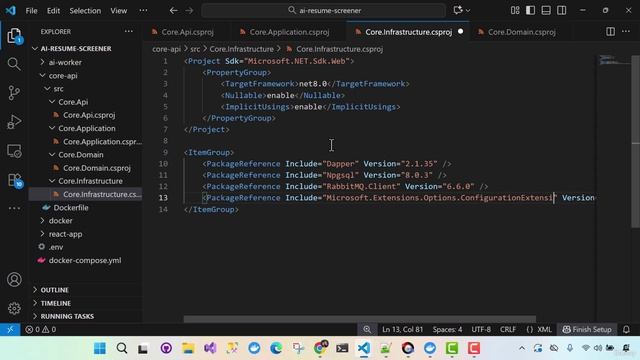The image size is (640, 360).
Task: Show hidden menu bar items
Action: (143, 11)
